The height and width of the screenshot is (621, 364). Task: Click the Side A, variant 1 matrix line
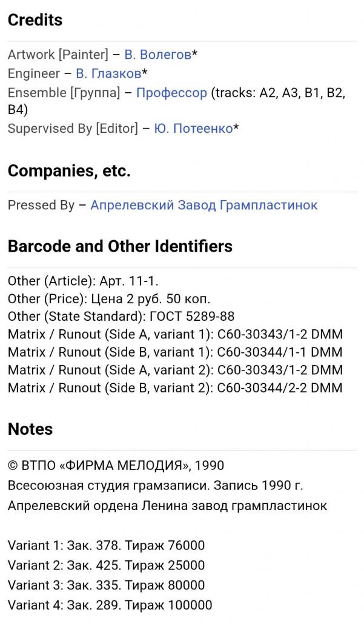[175, 334]
